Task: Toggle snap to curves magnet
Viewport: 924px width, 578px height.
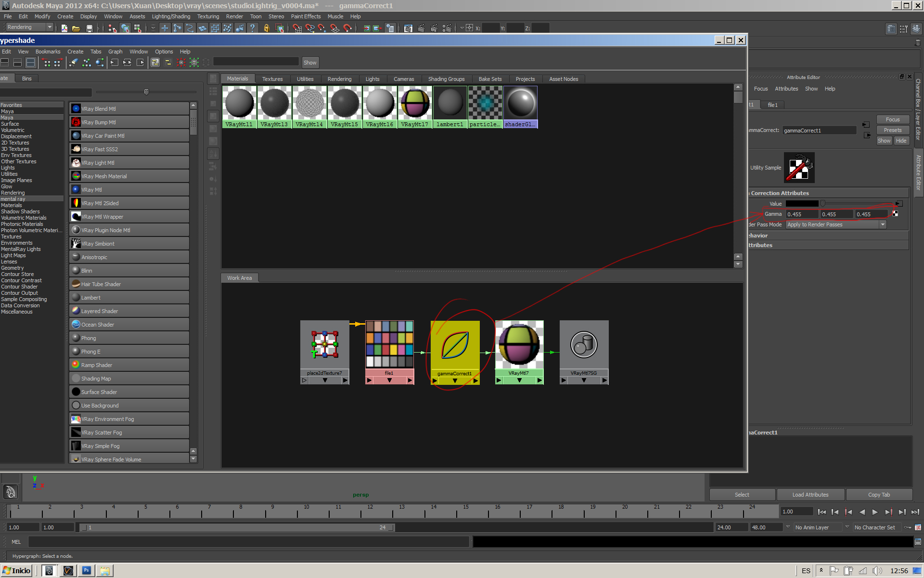Action: (x=310, y=28)
